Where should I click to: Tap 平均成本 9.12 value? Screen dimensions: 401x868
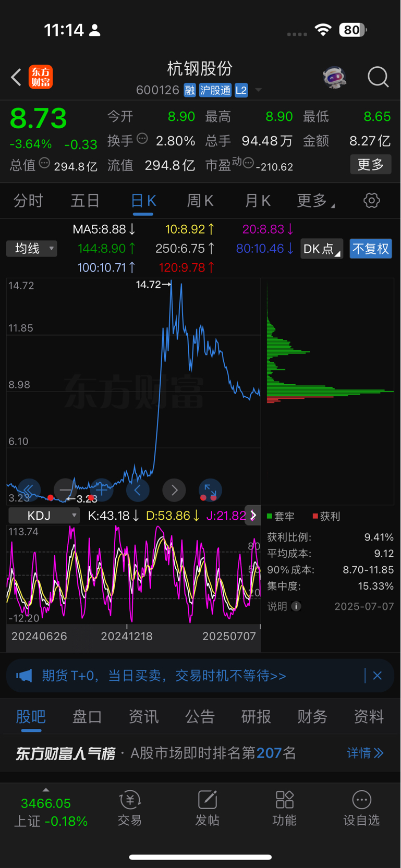tap(384, 554)
